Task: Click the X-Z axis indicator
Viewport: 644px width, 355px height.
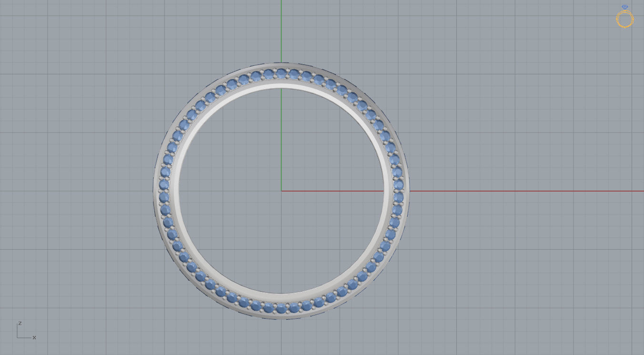Action: 26,331
